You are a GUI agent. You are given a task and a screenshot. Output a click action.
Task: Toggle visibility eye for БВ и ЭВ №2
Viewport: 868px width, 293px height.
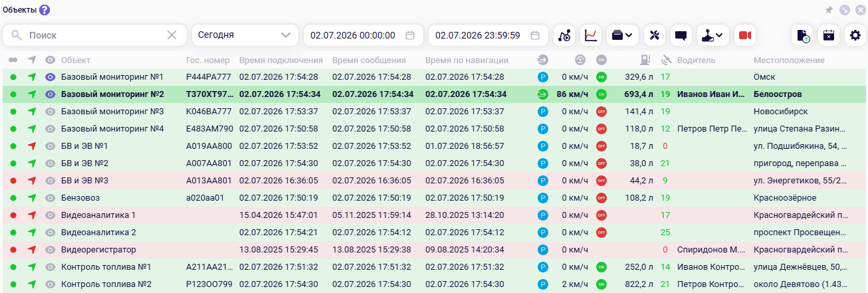click(50, 163)
